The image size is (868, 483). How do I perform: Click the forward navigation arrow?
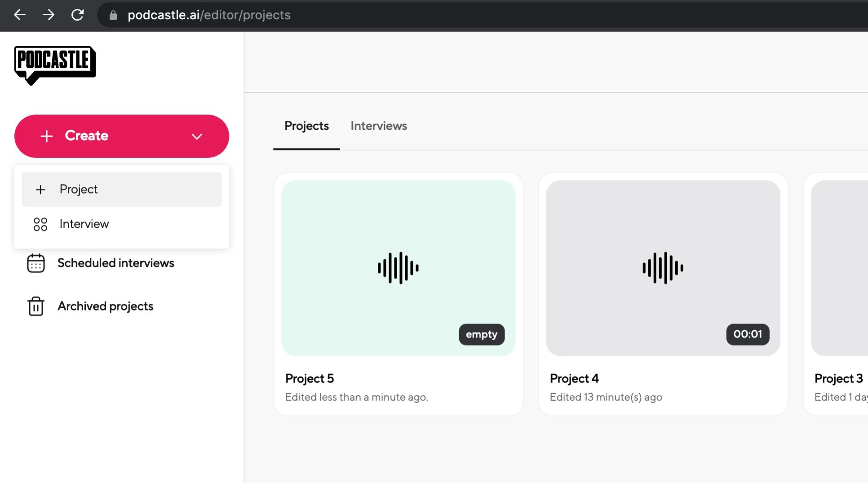pos(49,15)
